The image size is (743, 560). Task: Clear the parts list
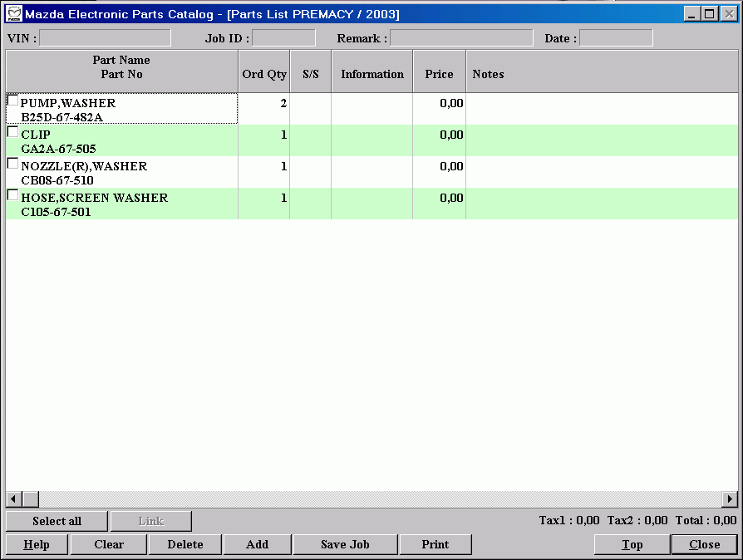(x=109, y=544)
